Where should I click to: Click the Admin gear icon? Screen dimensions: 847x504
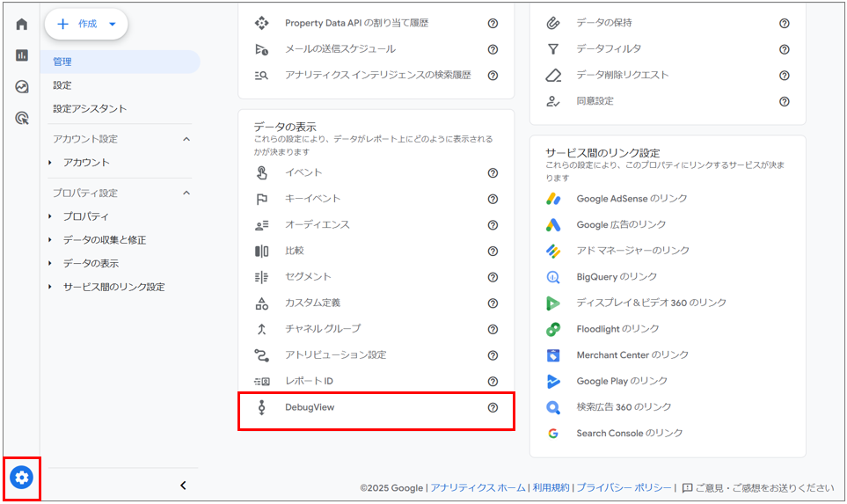coord(22,478)
